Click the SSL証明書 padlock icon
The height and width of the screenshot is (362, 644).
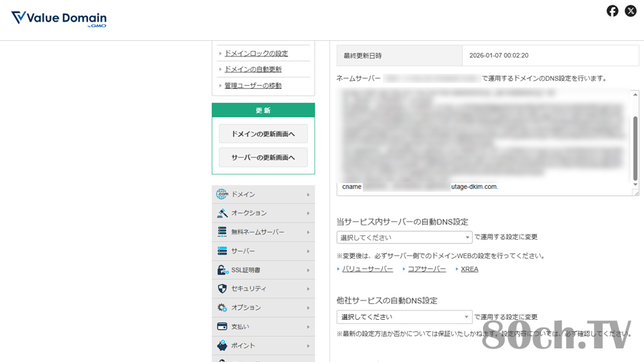click(223, 270)
